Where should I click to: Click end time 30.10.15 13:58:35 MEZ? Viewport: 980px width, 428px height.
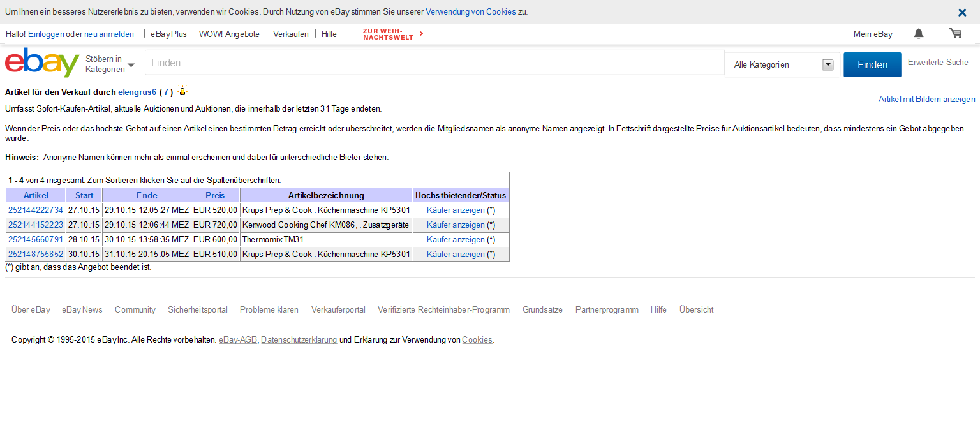pos(147,240)
